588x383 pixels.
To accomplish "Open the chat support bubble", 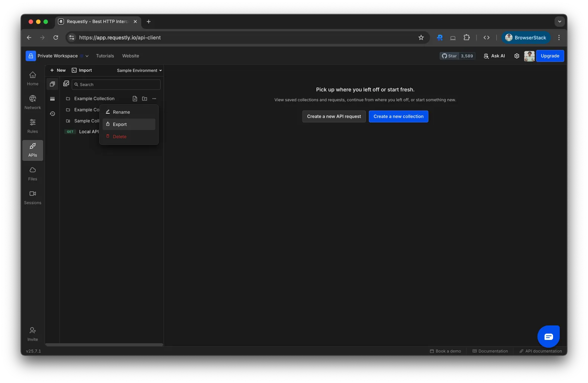I will tap(549, 337).
